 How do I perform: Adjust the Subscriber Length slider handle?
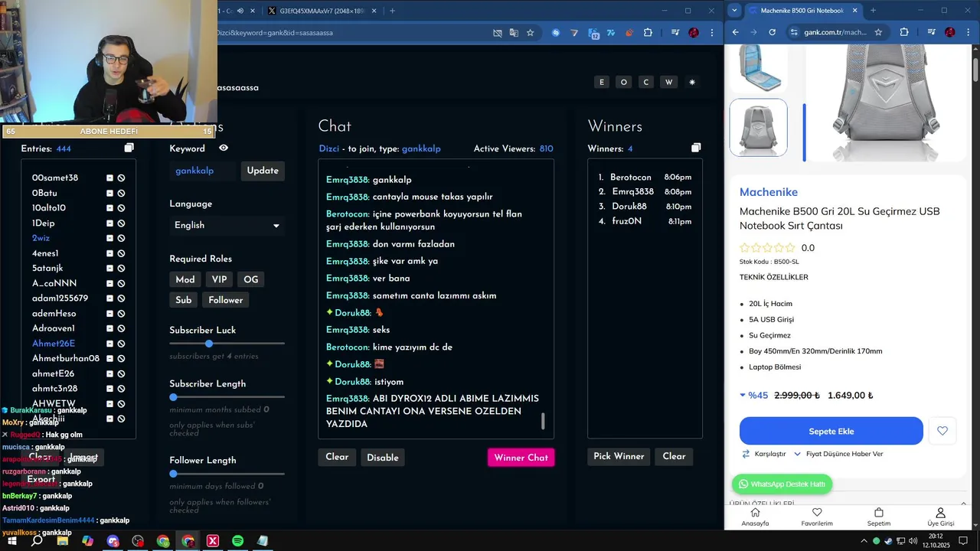click(173, 397)
